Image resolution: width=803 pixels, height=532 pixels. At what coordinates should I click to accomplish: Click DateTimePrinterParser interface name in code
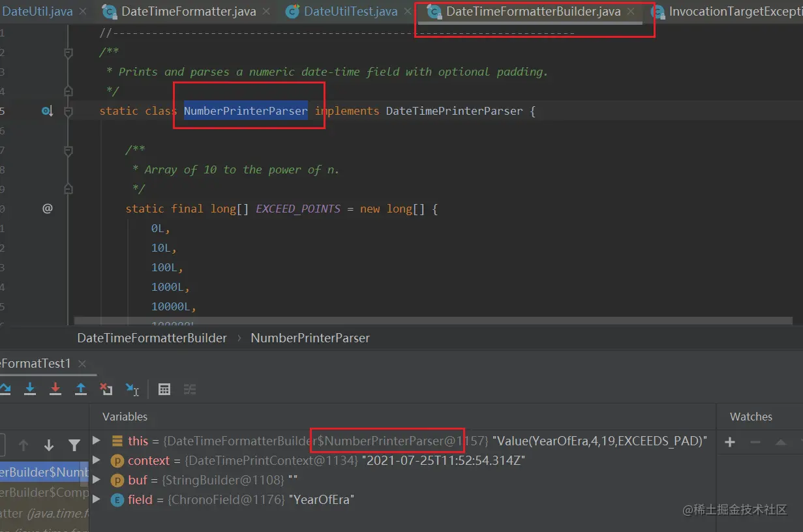pyautogui.click(x=454, y=111)
